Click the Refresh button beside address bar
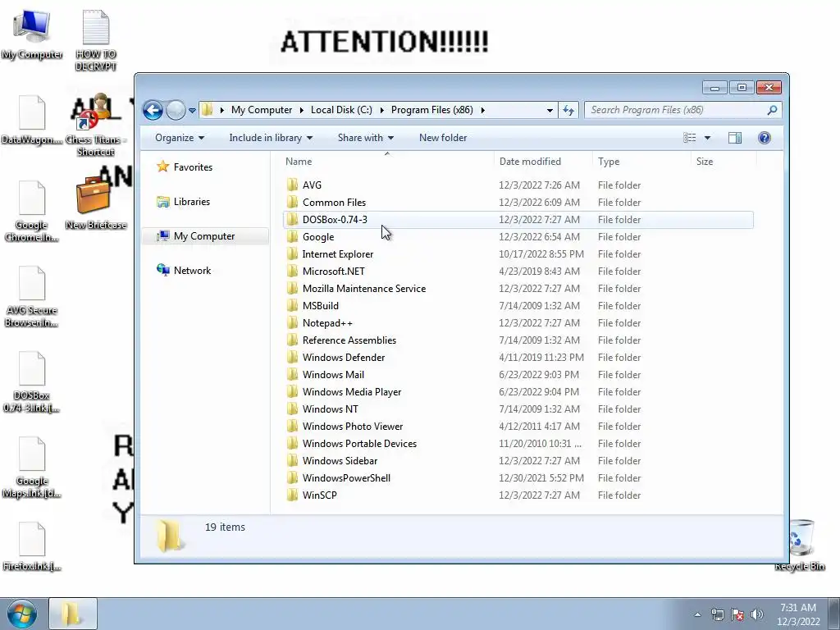Viewport: 840px width, 630px height. pos(568,111)
